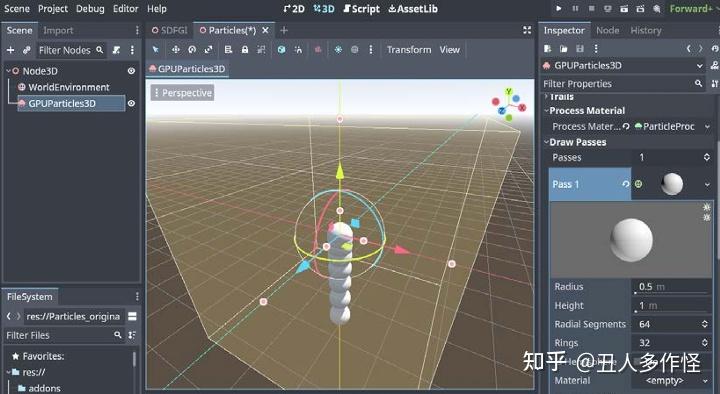
Task: Instantiate a child scene link icon
Action: 27,50
